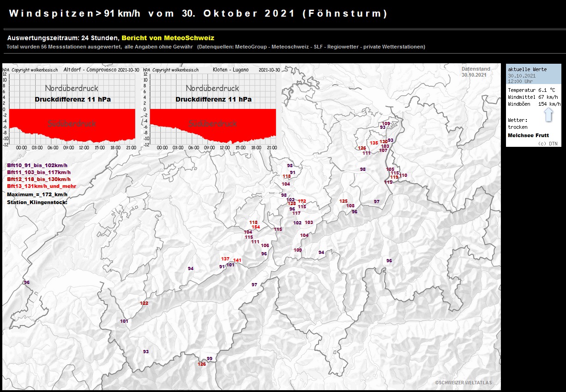Click the Melchsee Frutt station name
566x392 pixels.
coord(528,135)
